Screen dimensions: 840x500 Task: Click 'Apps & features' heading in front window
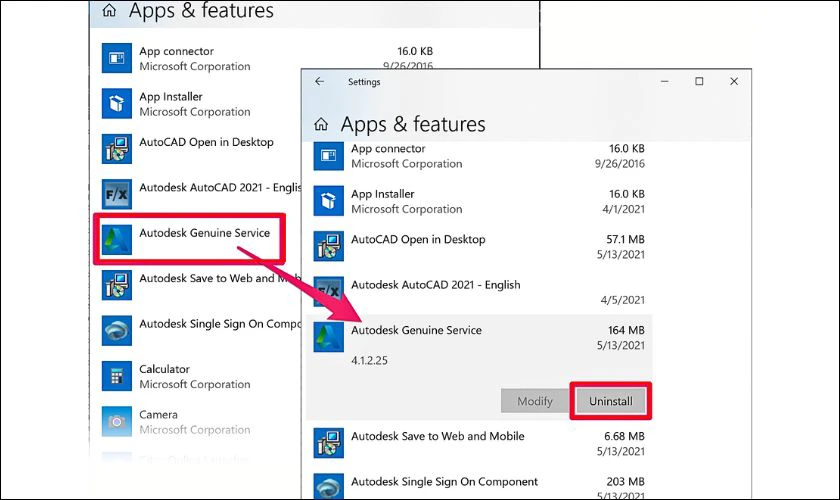(x=413, y=124)
